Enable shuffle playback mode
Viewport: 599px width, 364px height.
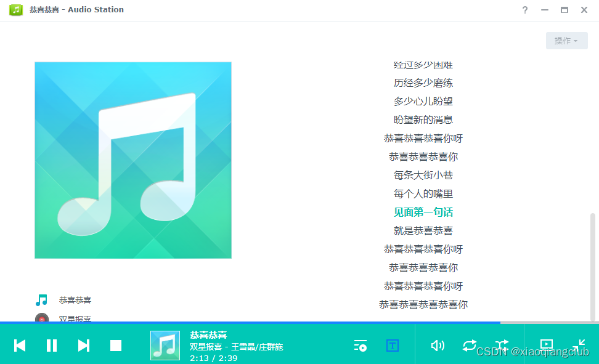(x=502, y=346)
